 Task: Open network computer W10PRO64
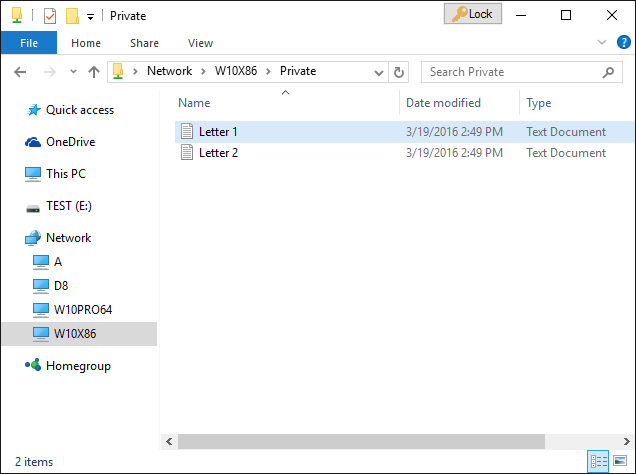(x=83, y=310)
